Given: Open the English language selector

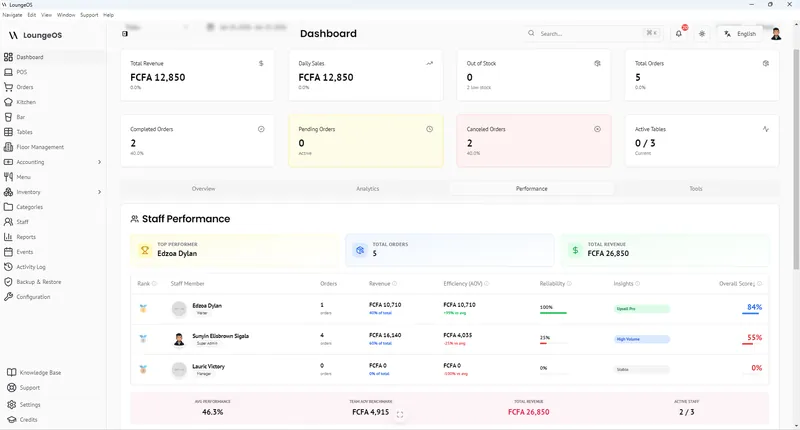Looking at the screenshot, I should point(740,34).
